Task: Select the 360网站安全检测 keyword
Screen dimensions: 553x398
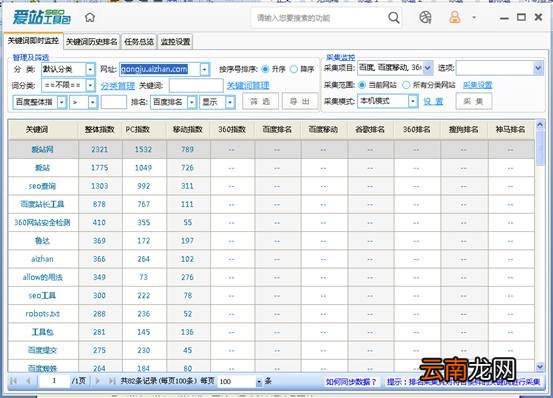Action: (x=42, y=222)
